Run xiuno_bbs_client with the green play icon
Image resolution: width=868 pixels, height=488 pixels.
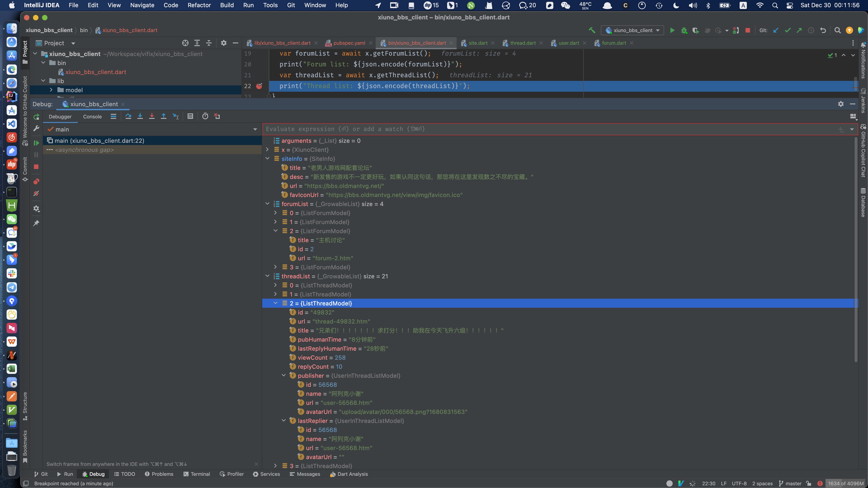pos(672,30)
